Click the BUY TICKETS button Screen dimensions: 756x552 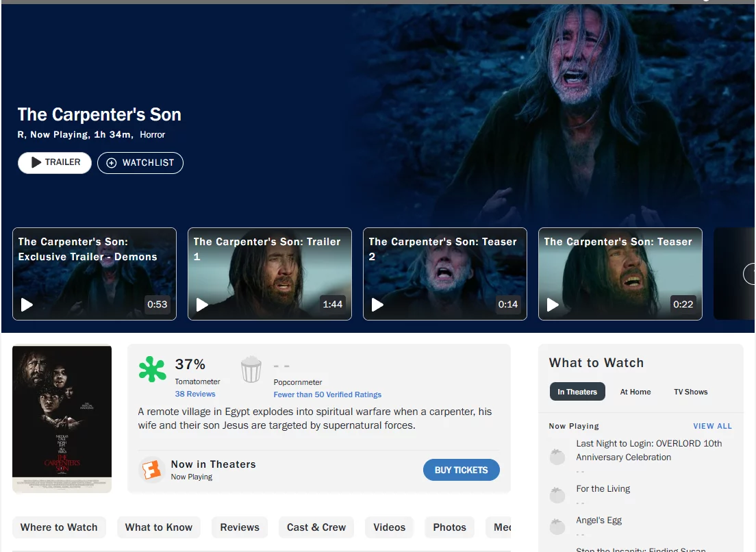click(x=462, y=470)
